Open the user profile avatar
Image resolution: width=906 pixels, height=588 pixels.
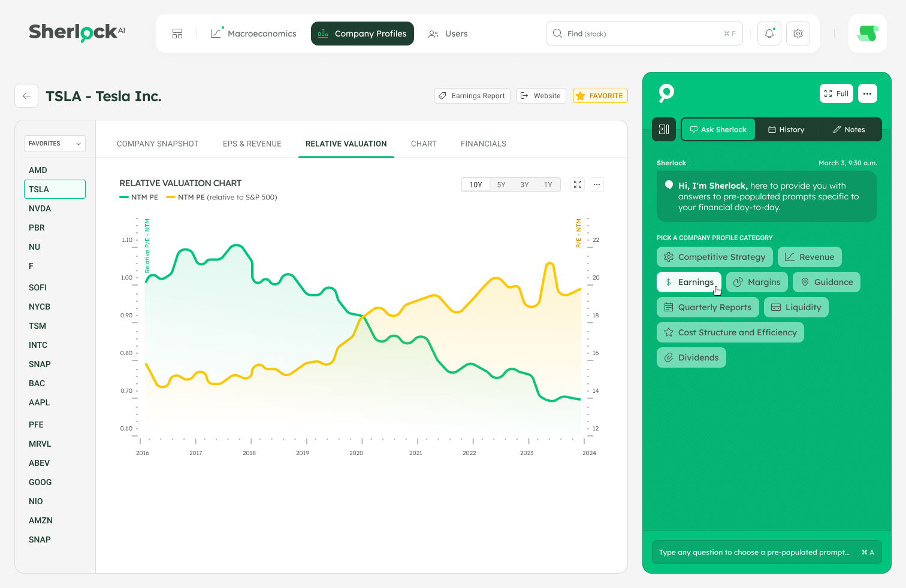(868, 34)
